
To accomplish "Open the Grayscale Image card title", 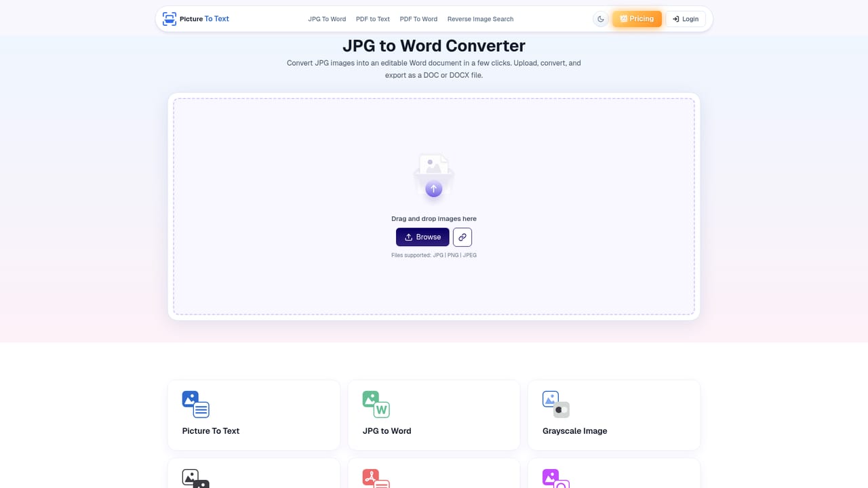I will (x=575, y=431).
